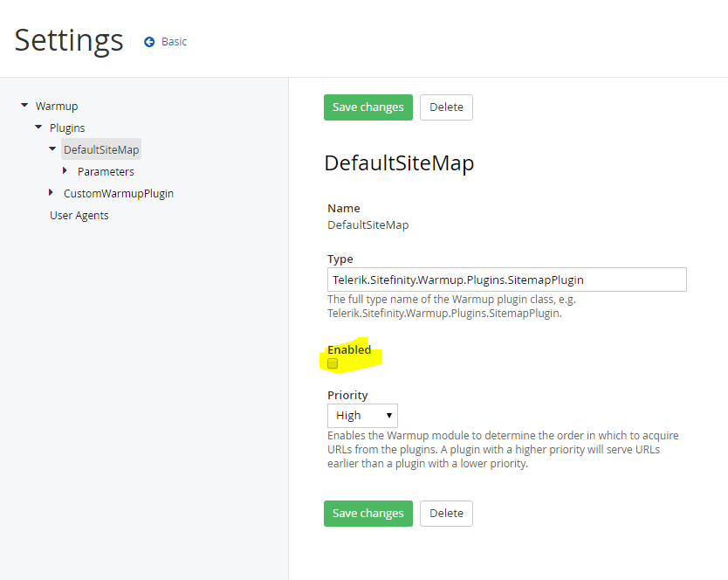Click the Priority field label

tap(347, 395)
